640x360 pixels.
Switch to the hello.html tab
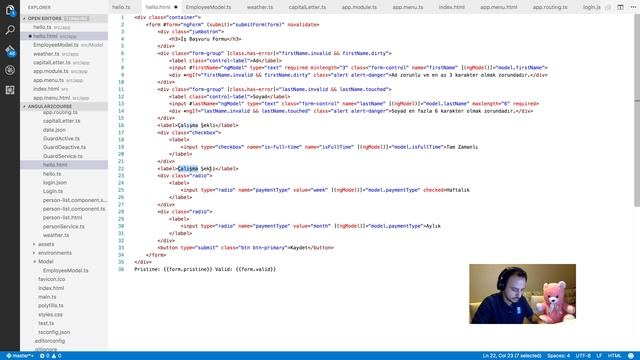click(158, 7)
